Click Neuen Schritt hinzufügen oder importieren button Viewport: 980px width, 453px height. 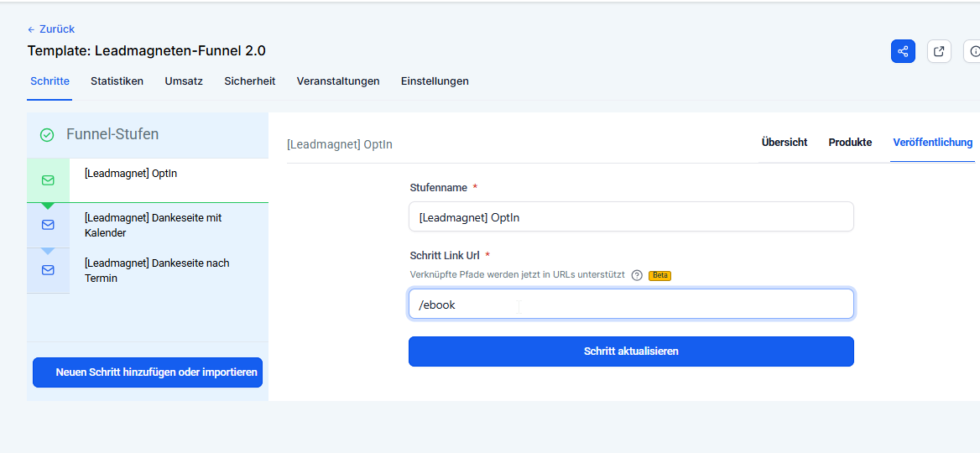[148, 372]
